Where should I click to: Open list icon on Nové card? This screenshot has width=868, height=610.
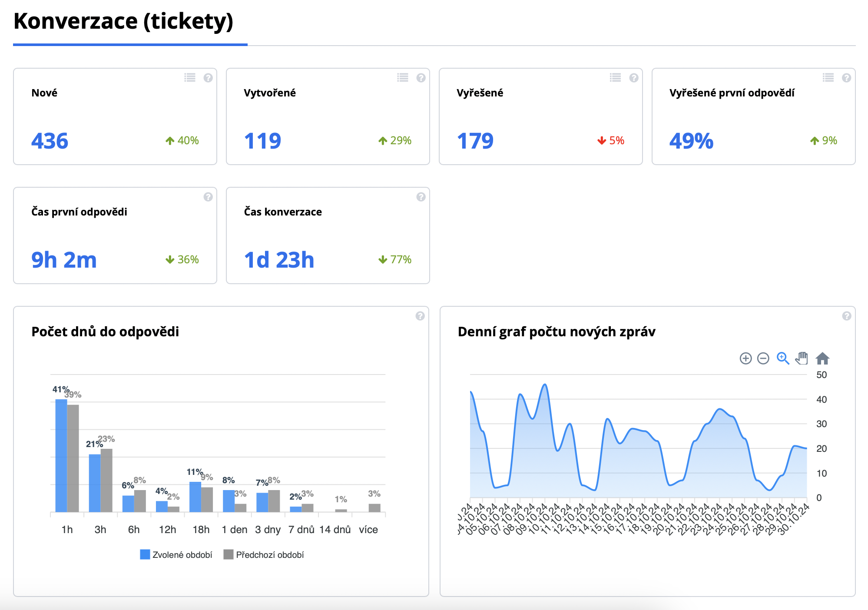click(x=190, y=78)
